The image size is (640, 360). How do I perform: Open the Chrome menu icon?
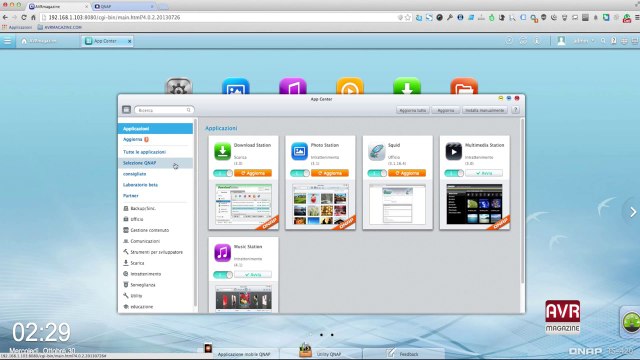637,18
